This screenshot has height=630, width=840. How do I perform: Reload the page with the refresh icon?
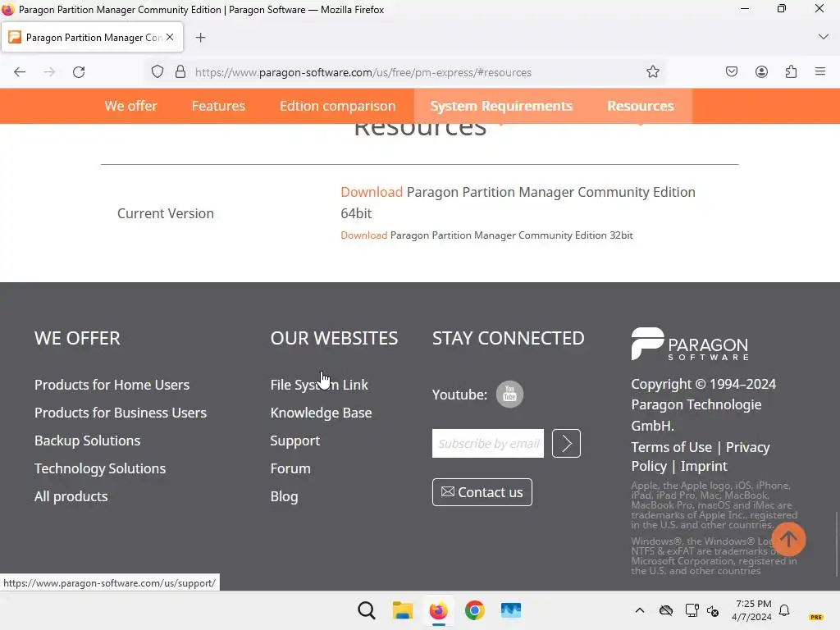pyautogui.click(x=79, y=72)
